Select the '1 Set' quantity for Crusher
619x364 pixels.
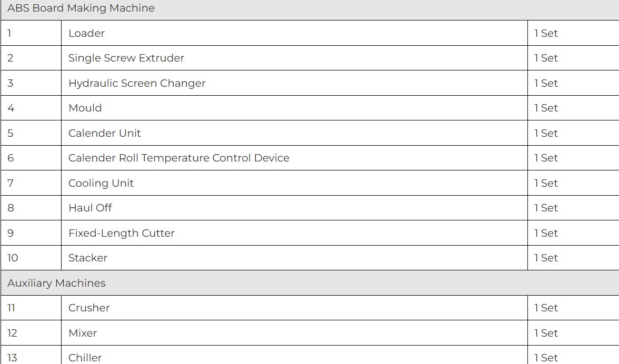pos(546,308)
